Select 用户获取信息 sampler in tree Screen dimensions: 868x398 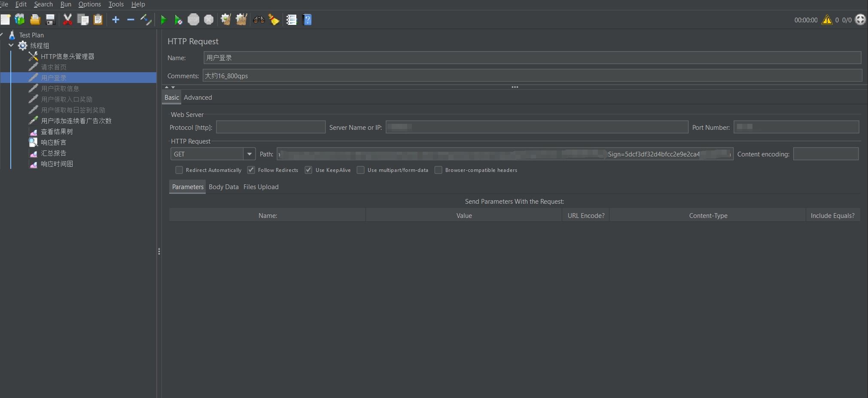pyautogui.click(x=60, y=89)
